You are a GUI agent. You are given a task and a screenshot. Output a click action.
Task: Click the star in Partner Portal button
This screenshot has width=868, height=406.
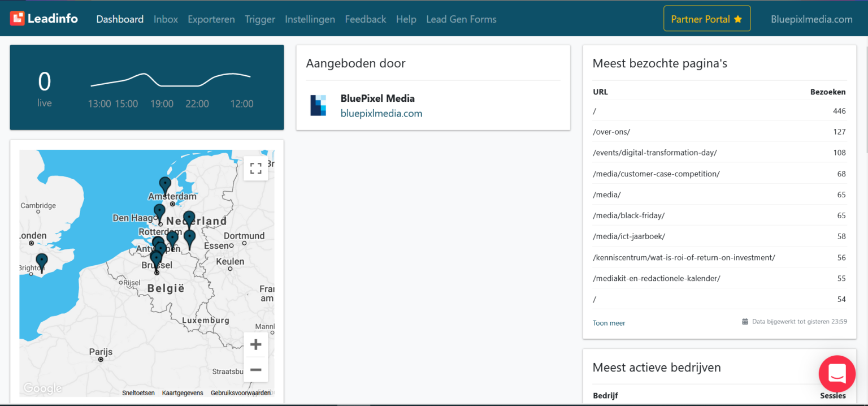coord(738,19)
